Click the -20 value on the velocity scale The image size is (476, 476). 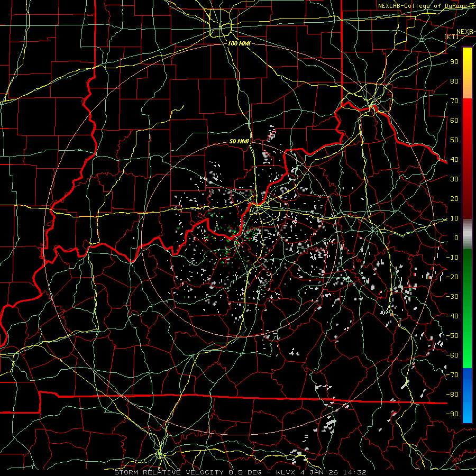coord(452,277)
